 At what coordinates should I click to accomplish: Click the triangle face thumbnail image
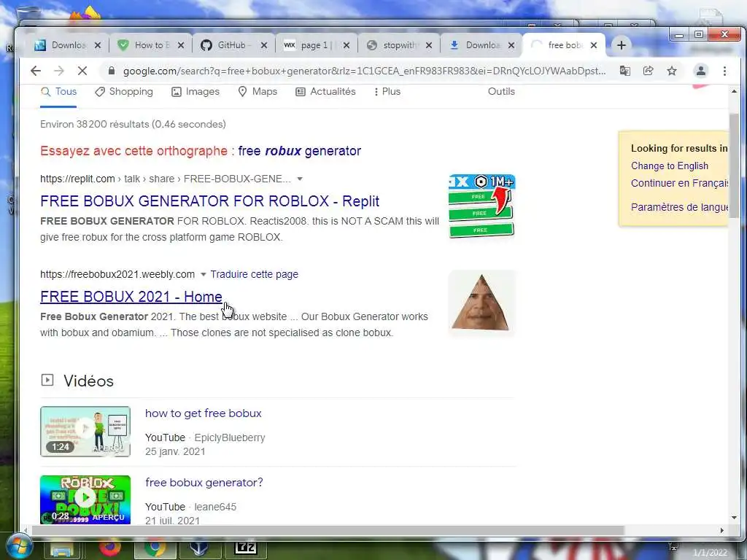click(481, 303)
